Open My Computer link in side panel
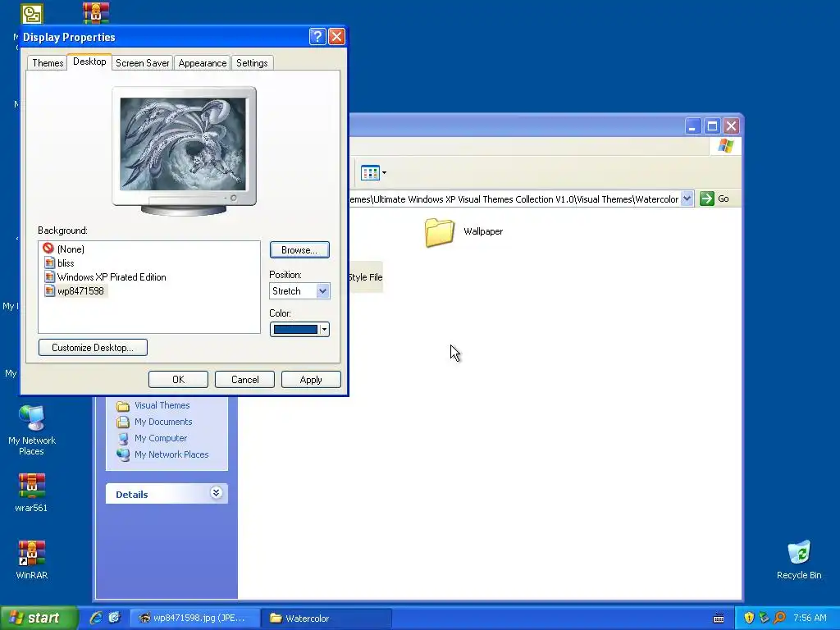 pos(161,438)
